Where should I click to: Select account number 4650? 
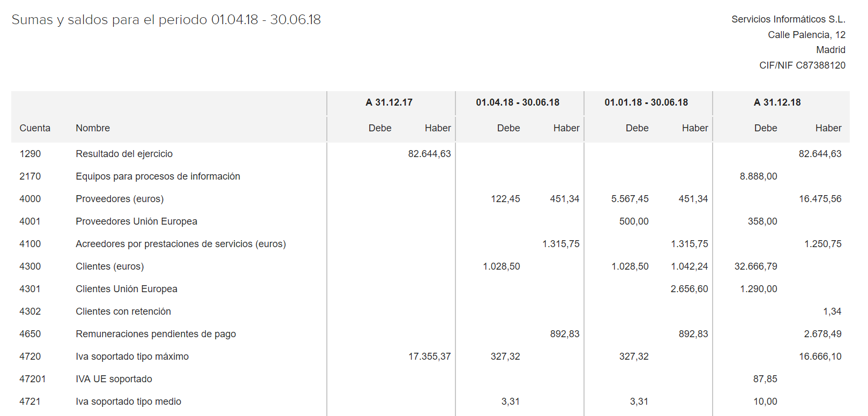30,334
